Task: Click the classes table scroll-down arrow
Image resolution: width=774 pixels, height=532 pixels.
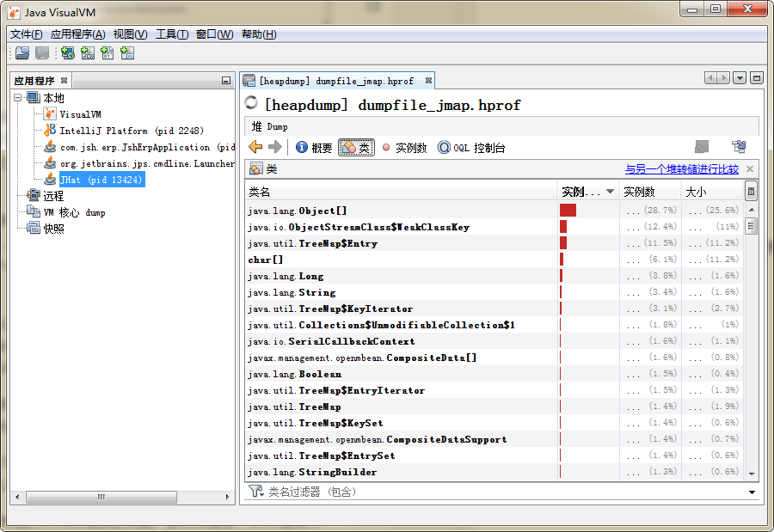Action: tap(752, 474)
